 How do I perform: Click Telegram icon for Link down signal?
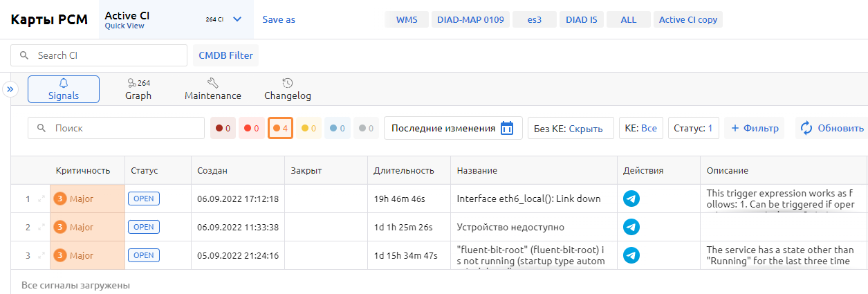(x=631, y=199)
